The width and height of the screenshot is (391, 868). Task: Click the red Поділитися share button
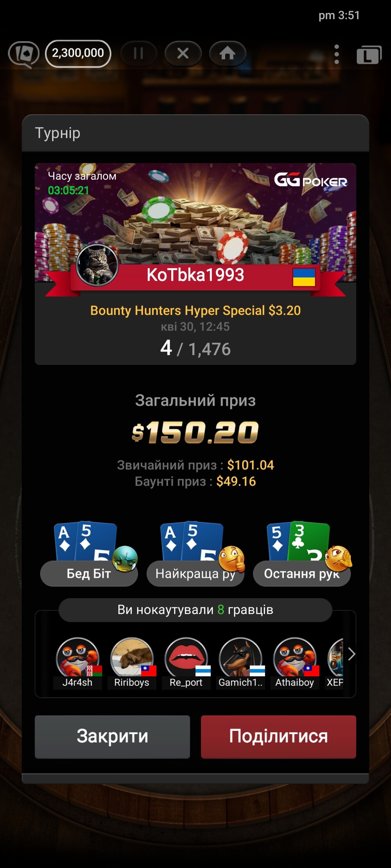click(278, 737)
